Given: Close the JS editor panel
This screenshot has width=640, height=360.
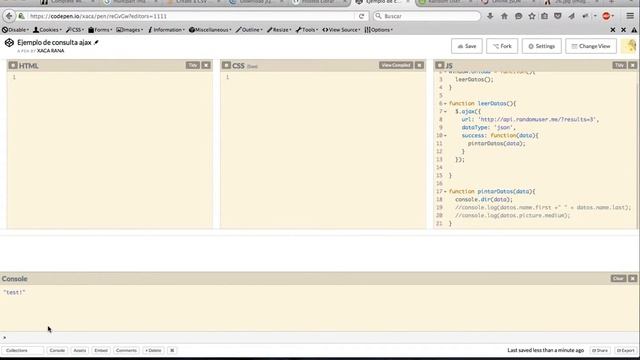Looking at the screenshot, I should (x=633, y=65).
